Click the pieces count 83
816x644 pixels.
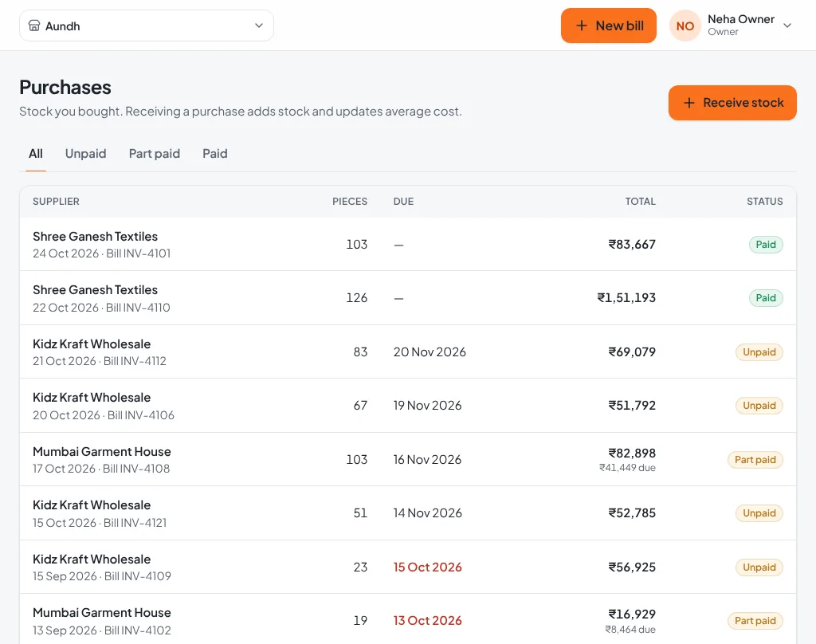[360, 352]
